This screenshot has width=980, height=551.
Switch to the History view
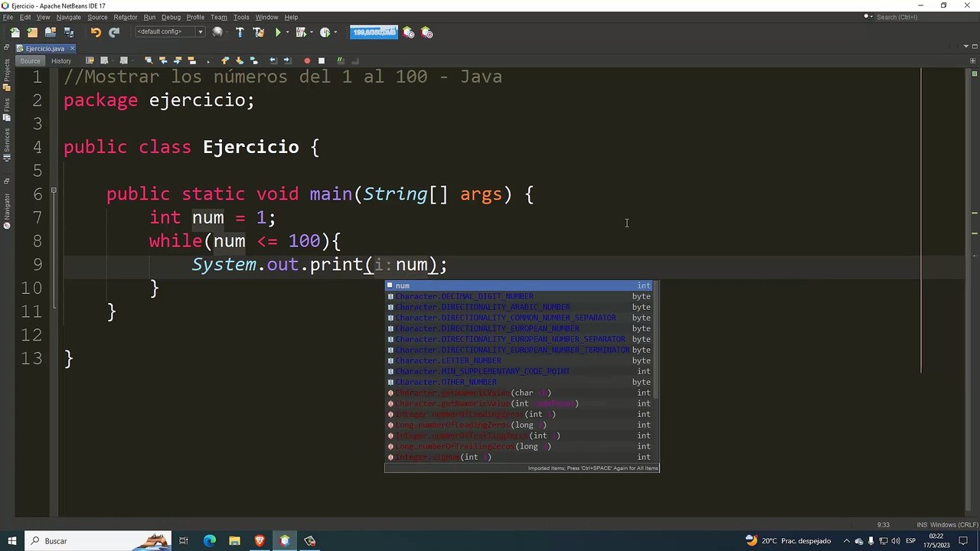[x=61, y=60]
